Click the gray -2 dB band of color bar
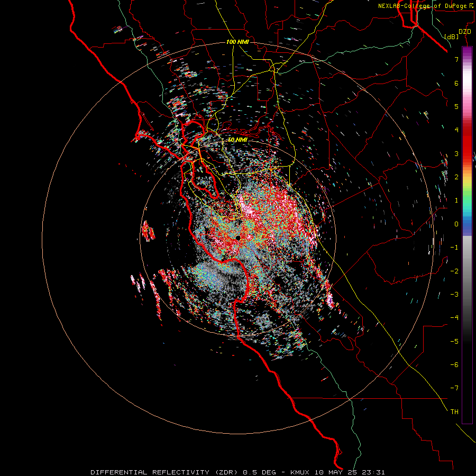 (x=467, y=271)
